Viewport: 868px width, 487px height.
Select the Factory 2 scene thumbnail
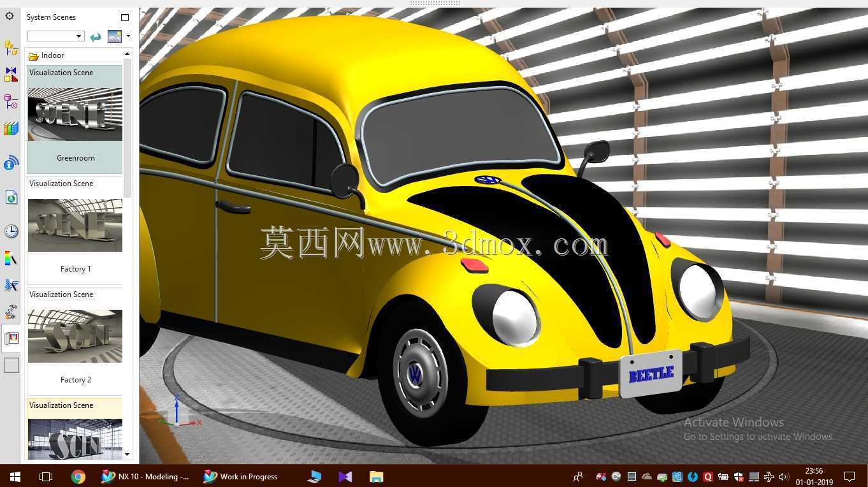click(75, 336)
